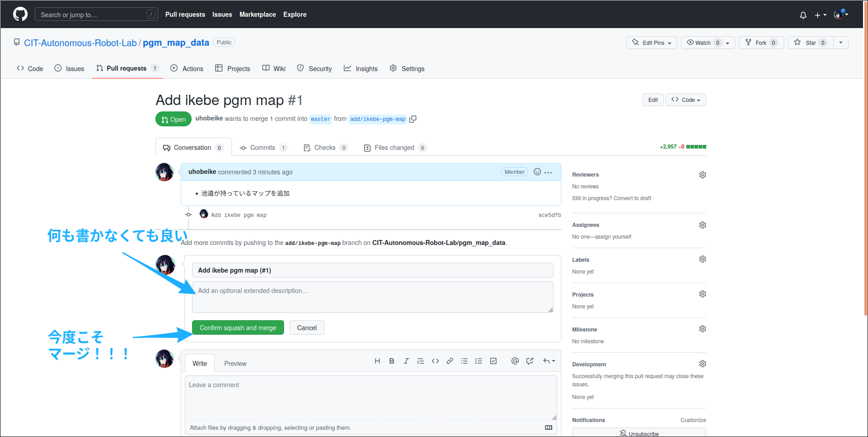Cancel the squash merge
Image resolution: width=868 pixels, height=437 pixels.
coord(307,327)
